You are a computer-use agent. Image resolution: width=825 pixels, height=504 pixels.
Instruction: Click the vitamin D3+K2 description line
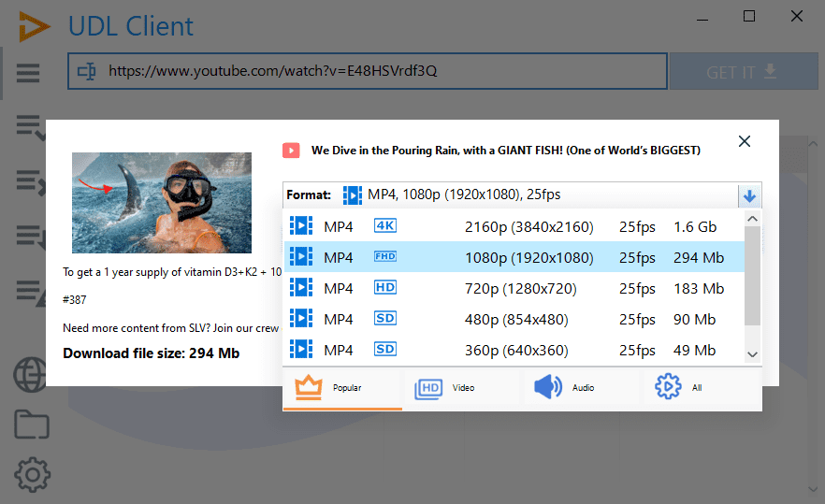tap(172, 272)
